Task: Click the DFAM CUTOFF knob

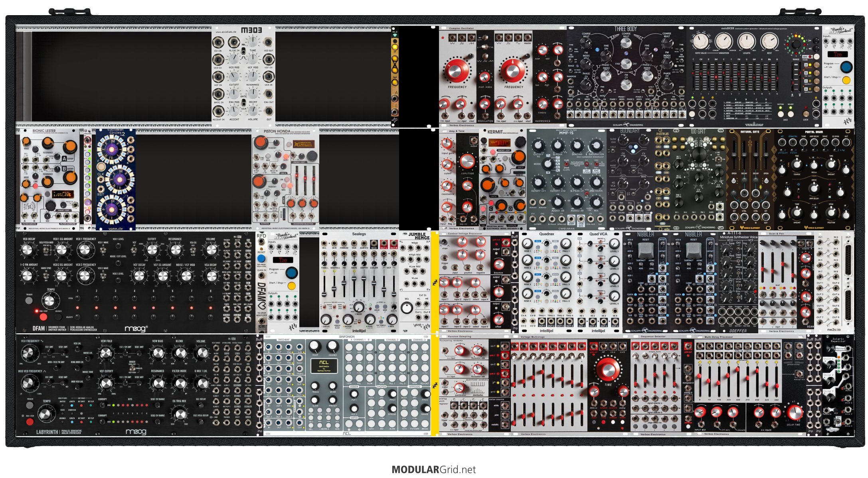Action: (152, 250)
